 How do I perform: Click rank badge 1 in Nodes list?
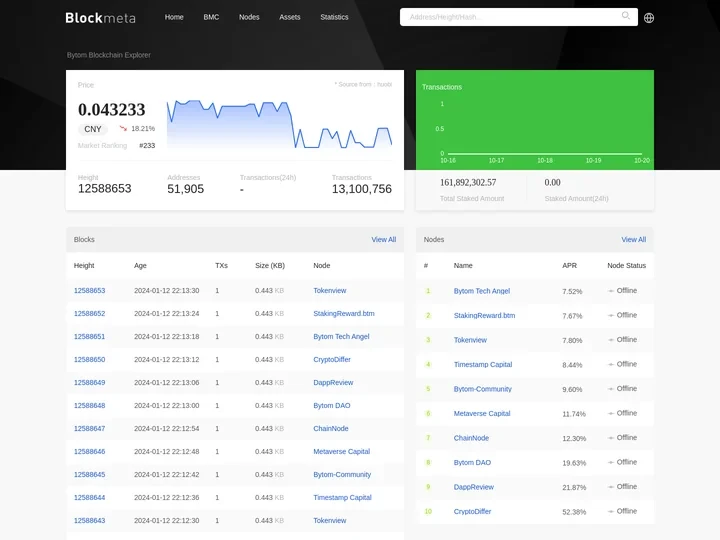428,291
